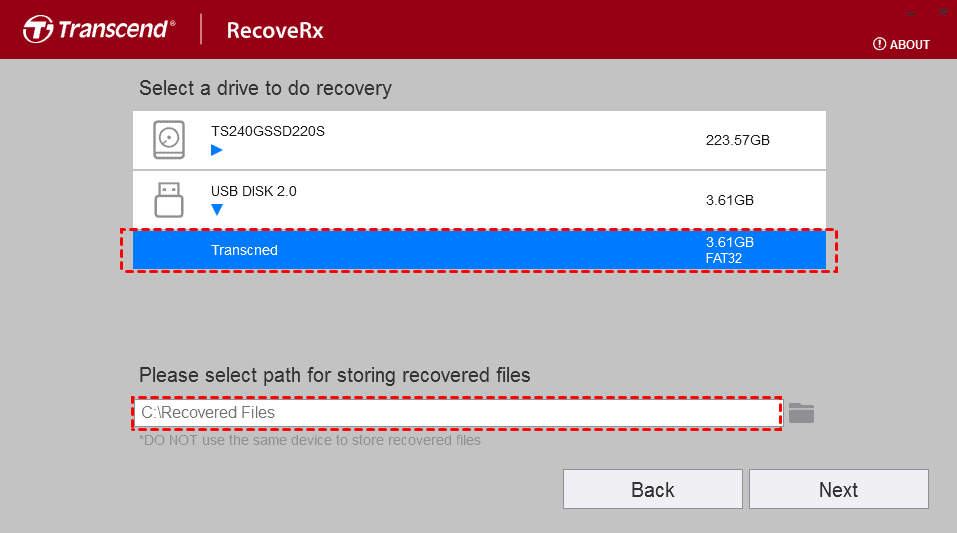Click the FAT32 file system label

click(x=724, y=258)
